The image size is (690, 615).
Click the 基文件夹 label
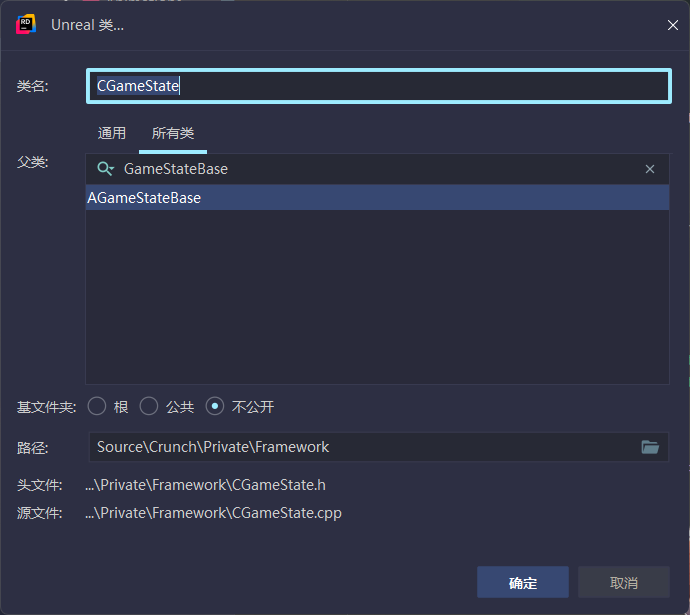point(47,407)
